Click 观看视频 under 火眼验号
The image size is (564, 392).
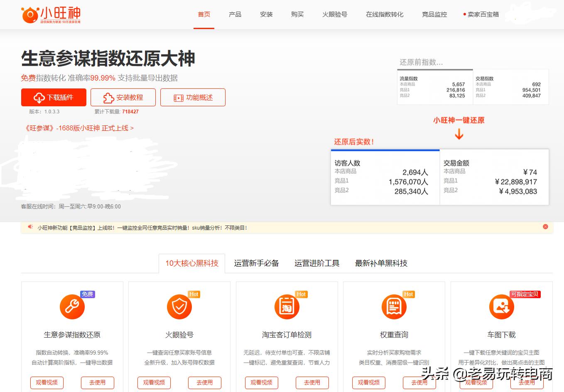click(154, 382)
